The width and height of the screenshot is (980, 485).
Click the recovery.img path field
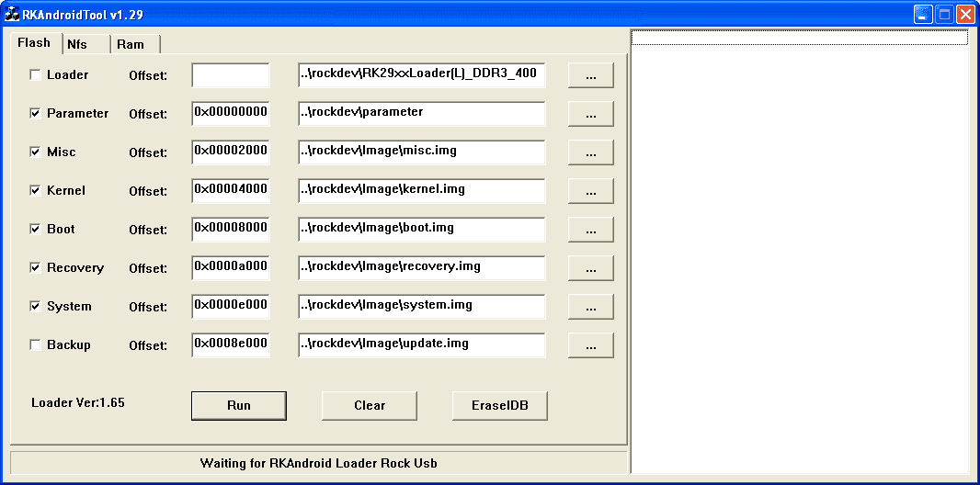pos(422,268)
